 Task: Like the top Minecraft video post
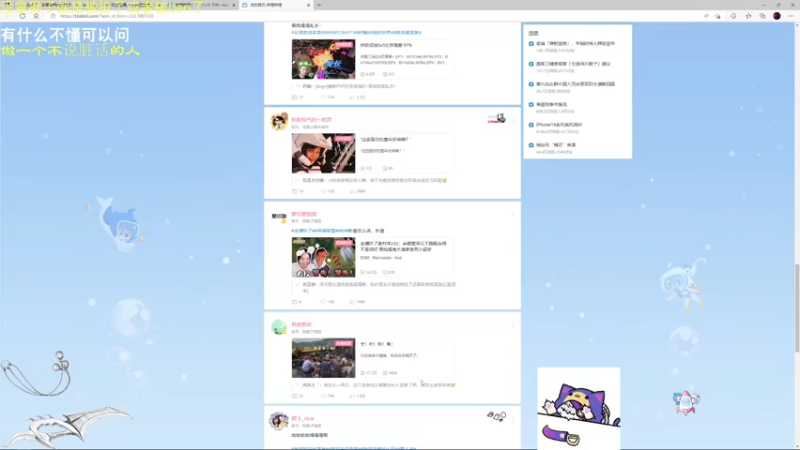tap(358, 97)
